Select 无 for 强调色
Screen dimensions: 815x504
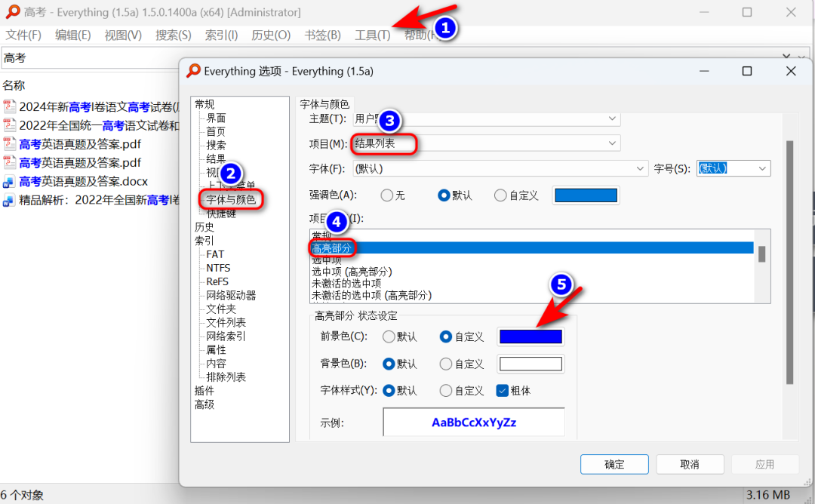click(x=393, y=195)
